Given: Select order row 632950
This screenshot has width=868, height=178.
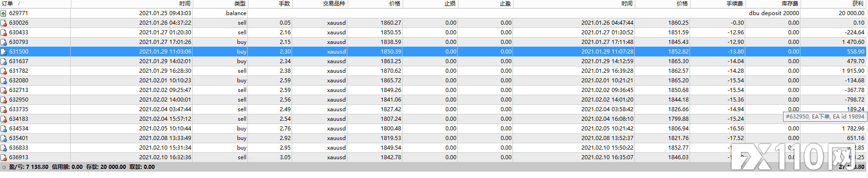Looking at the screenshot, I should (433, 100).
